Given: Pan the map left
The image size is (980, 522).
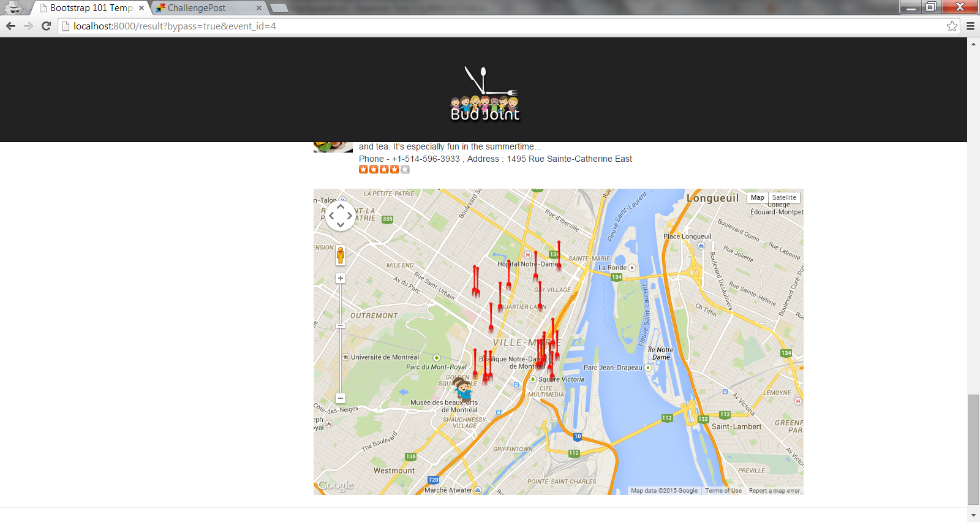Looking at the screenshot, I should [x=331, y=216].
